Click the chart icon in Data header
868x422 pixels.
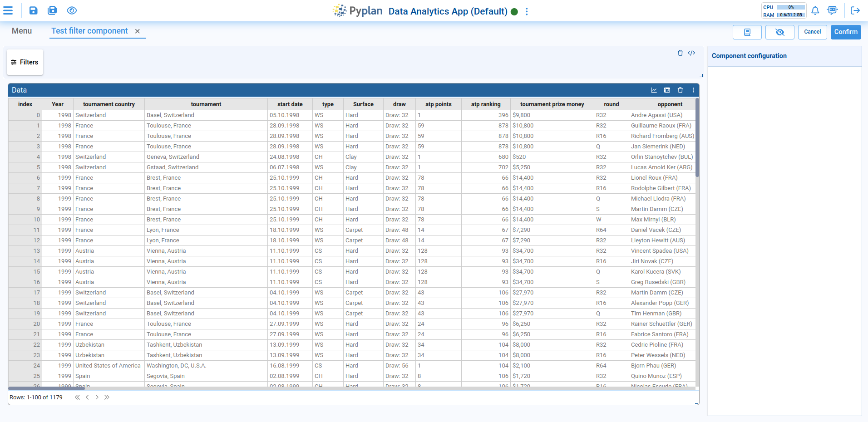654,90
